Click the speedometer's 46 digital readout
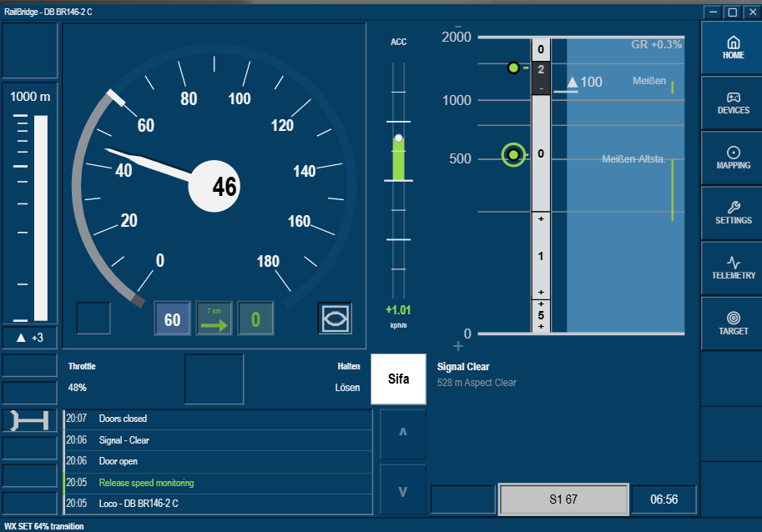This screenshot has height=532, width=762. click(x=224, y=187)
